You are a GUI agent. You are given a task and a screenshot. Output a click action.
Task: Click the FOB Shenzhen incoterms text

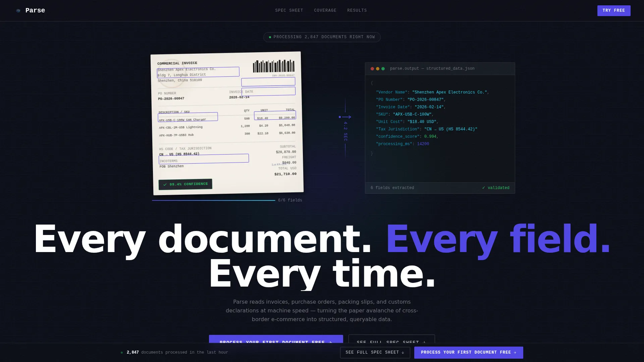172,167
